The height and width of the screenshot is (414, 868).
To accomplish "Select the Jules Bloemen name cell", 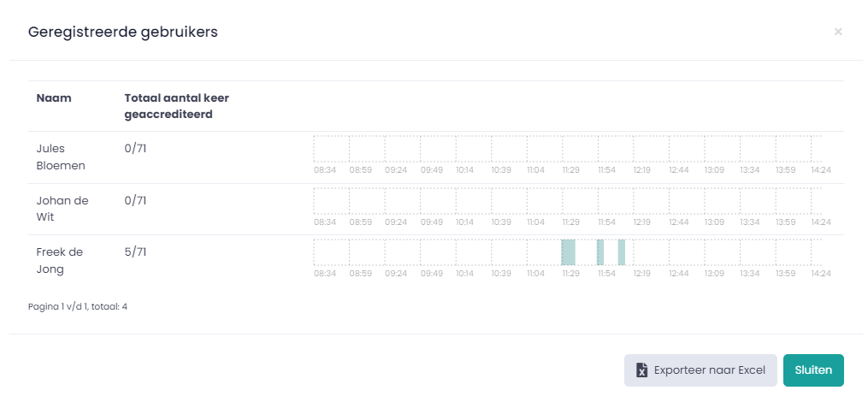I will click(x=61, y=157).
